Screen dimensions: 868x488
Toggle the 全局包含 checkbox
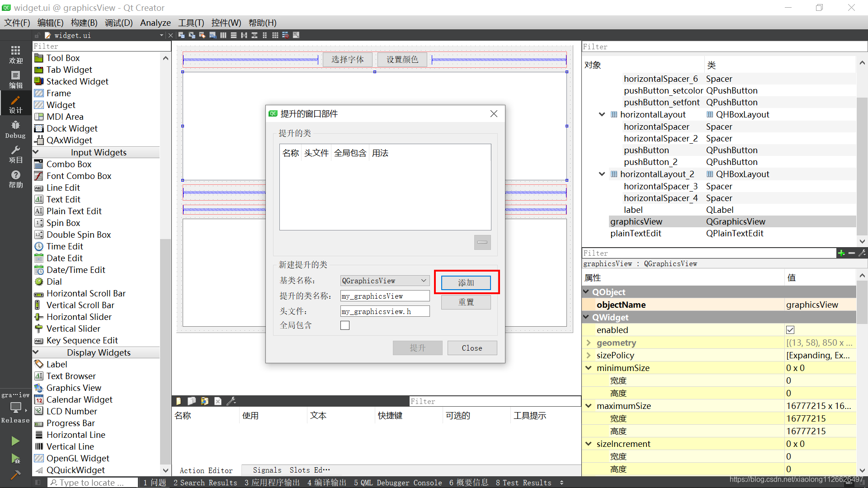pyautogui.click(x=345, y=325)
